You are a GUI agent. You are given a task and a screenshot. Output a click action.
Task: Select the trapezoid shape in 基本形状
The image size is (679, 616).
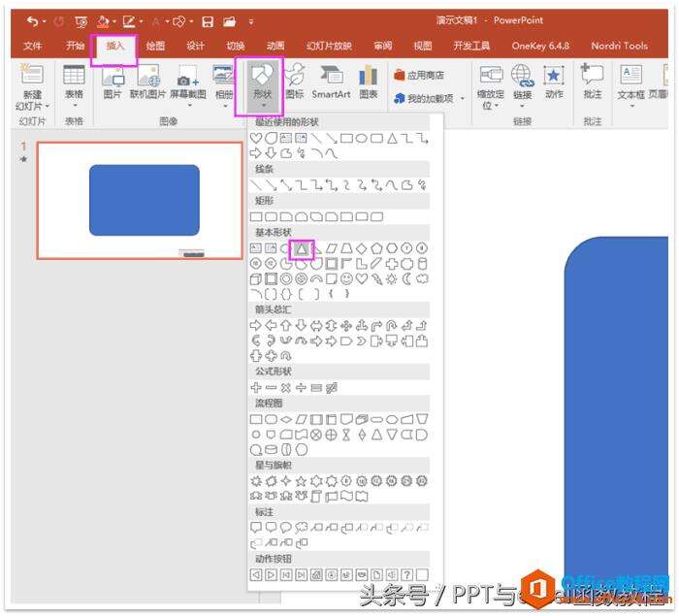(x=346, y=248)
